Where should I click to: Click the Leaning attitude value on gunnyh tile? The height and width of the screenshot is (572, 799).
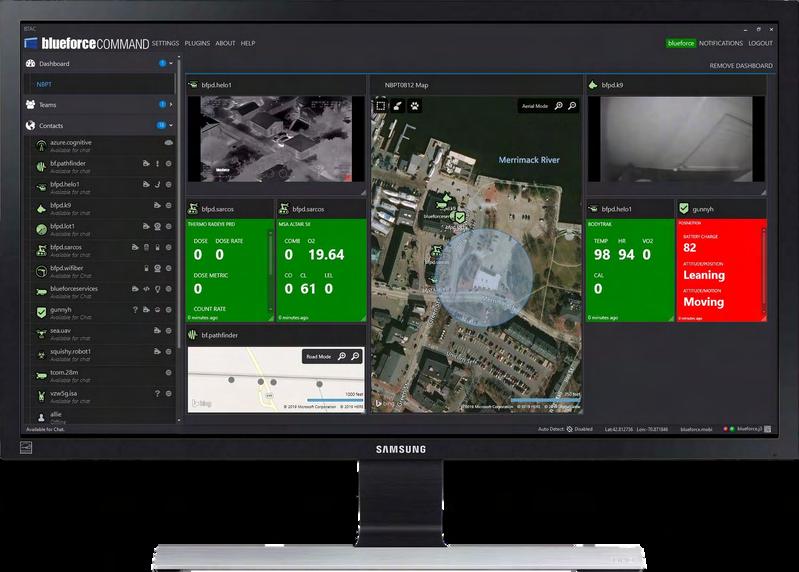point(704,275)
